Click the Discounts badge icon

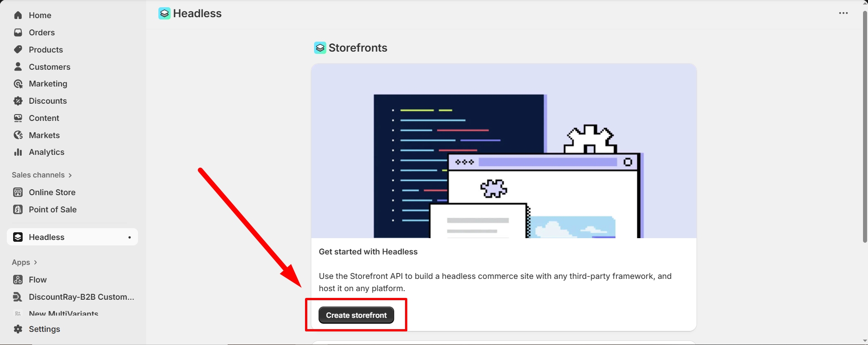18,101
